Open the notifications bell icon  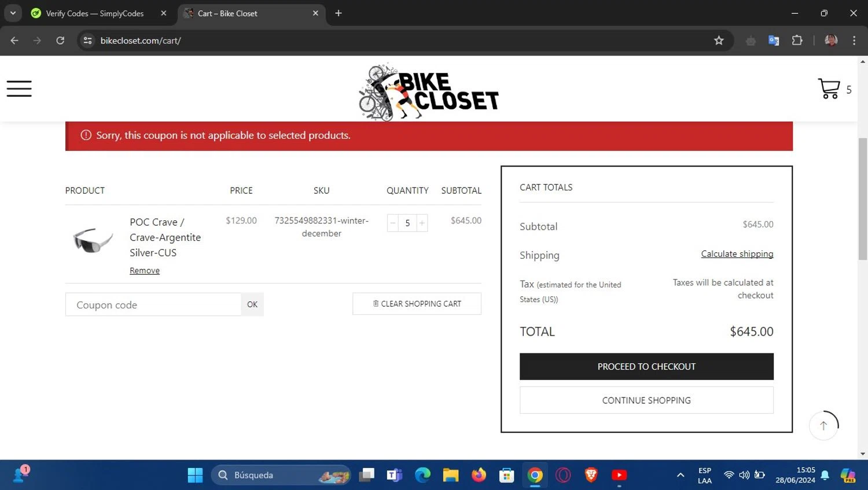click(825, 475)
